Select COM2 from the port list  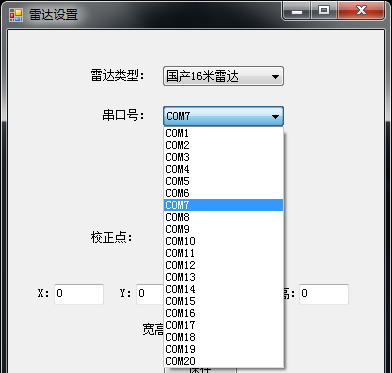click(x=223, y=145)
